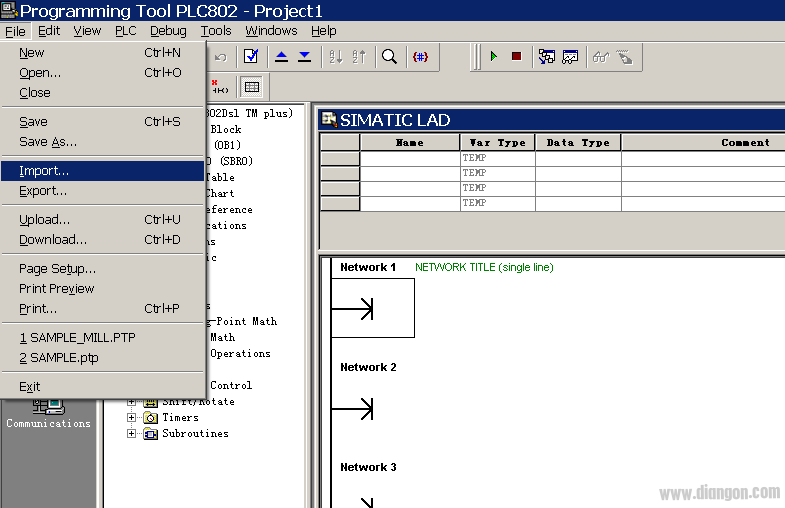The image size is (785, 508).
Task: Stop the PLC with red square
Action: 516,56
